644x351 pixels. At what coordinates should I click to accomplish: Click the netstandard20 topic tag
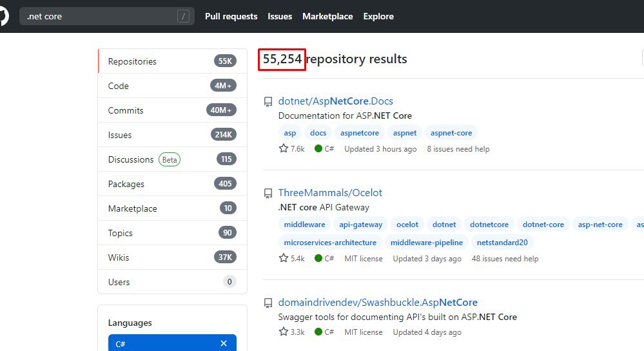click(x=502, y=242)
